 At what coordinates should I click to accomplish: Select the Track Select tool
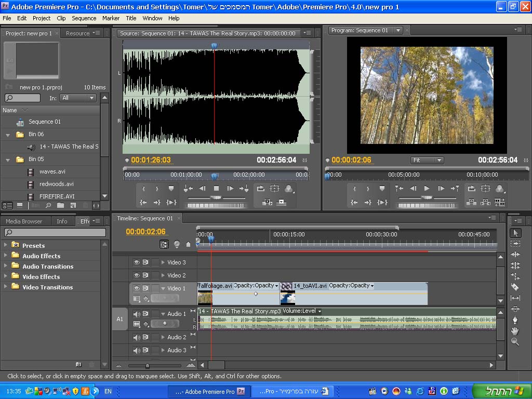(x=515, y=243)
